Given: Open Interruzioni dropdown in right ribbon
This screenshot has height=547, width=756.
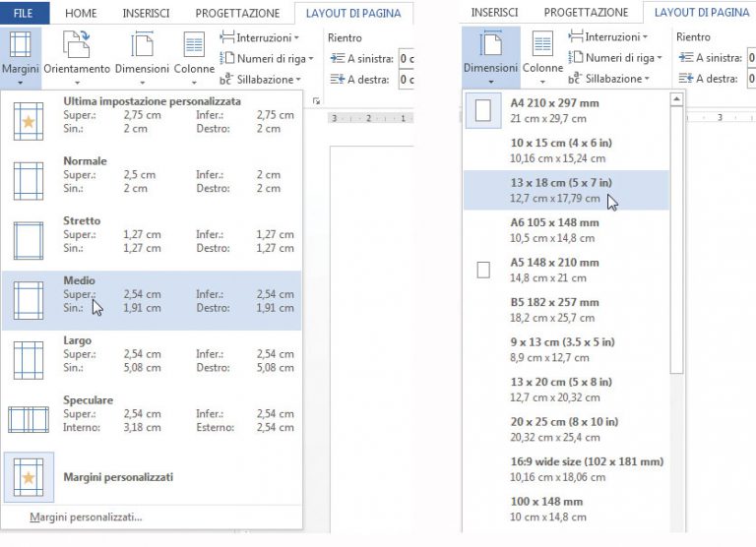Looking at the screenshot, I should pyautogui.click(x=608, y=36).
